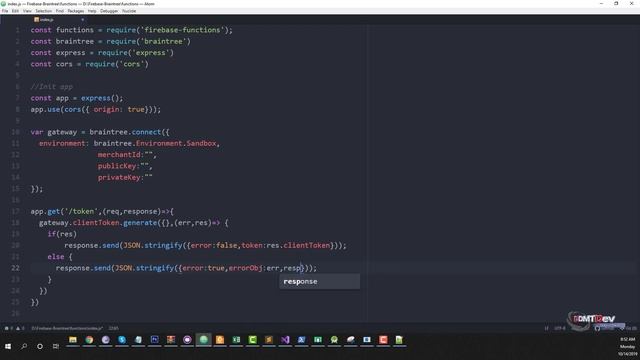Open the Packages menu
Viewport: 640px width, 360px height.
[x=76, y=11]
